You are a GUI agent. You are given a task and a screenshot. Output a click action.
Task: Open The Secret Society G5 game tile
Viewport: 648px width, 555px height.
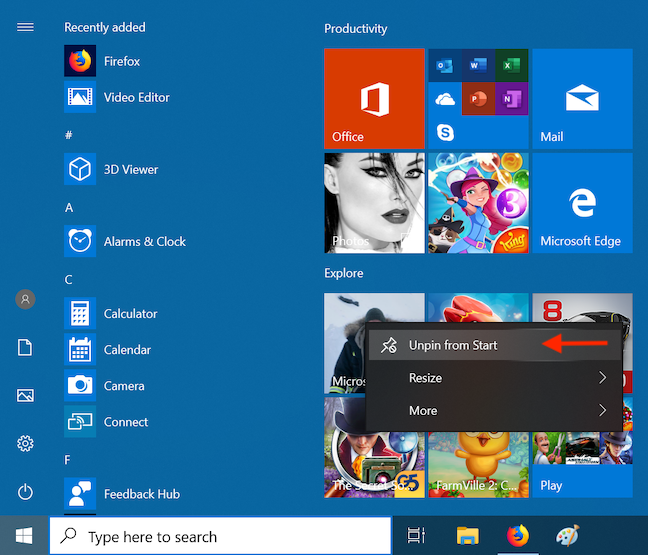point(374,464)
